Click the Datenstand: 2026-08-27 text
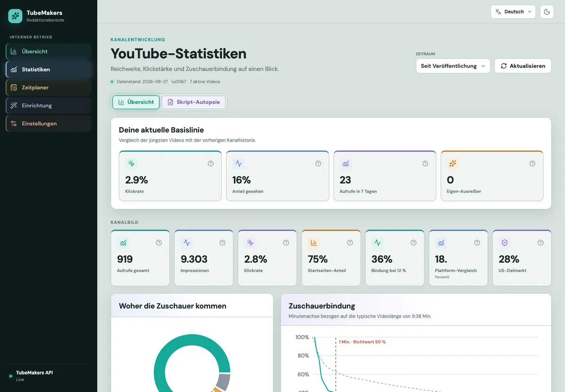Image resolution: width=565 pixels, height=392 pixels. 142,81
